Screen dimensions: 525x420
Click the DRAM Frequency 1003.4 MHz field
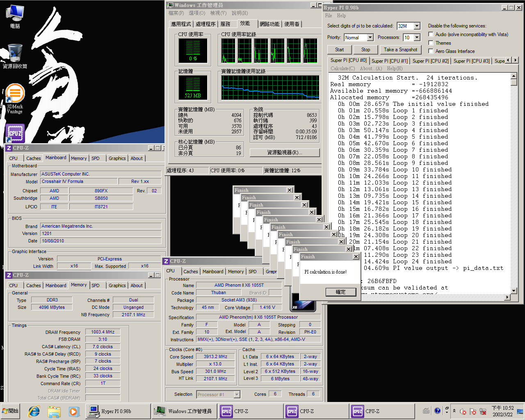click(x=103, y=332)
